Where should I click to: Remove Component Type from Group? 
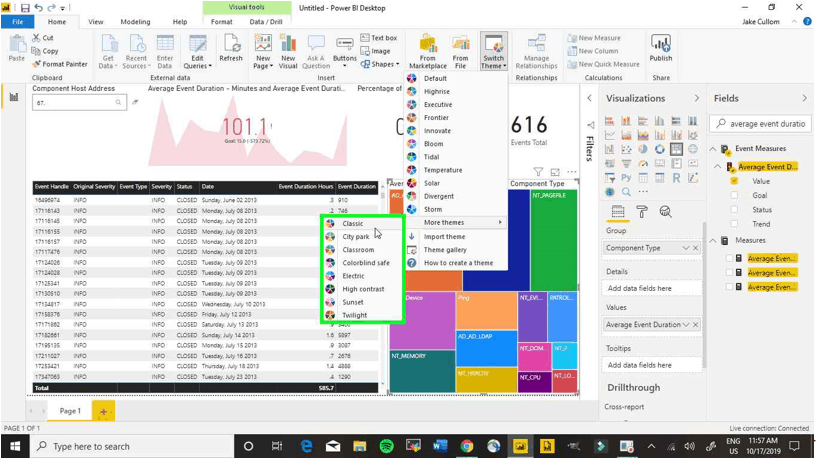pyautogui.click(x=696, y=248)
